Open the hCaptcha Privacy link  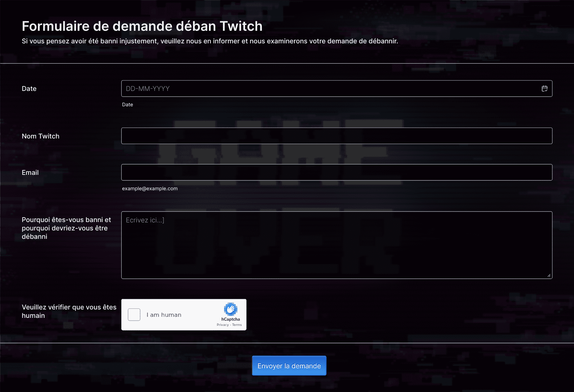tap(223, 325)
